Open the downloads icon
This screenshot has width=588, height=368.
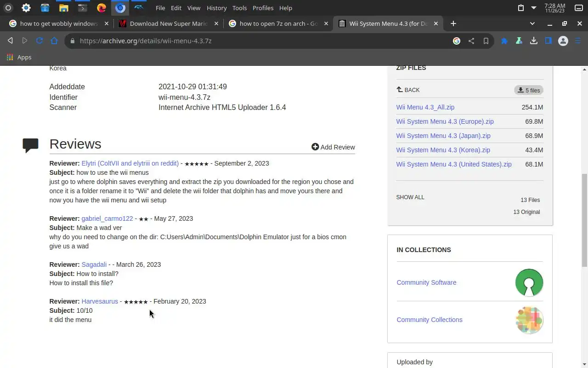coord(534,41)
